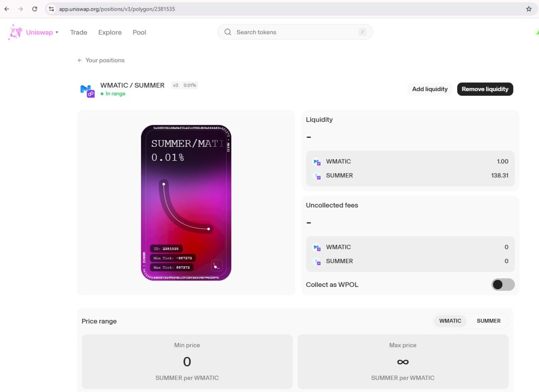Screen dimensions: 539x392
Task: Open the Trade menu
Action: coord(79,32)
